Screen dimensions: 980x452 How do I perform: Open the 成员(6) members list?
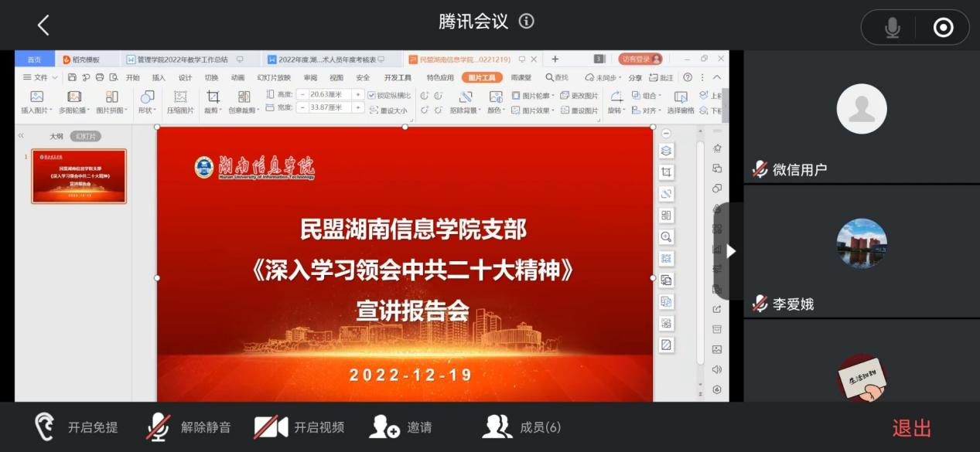tap(521, 427)
